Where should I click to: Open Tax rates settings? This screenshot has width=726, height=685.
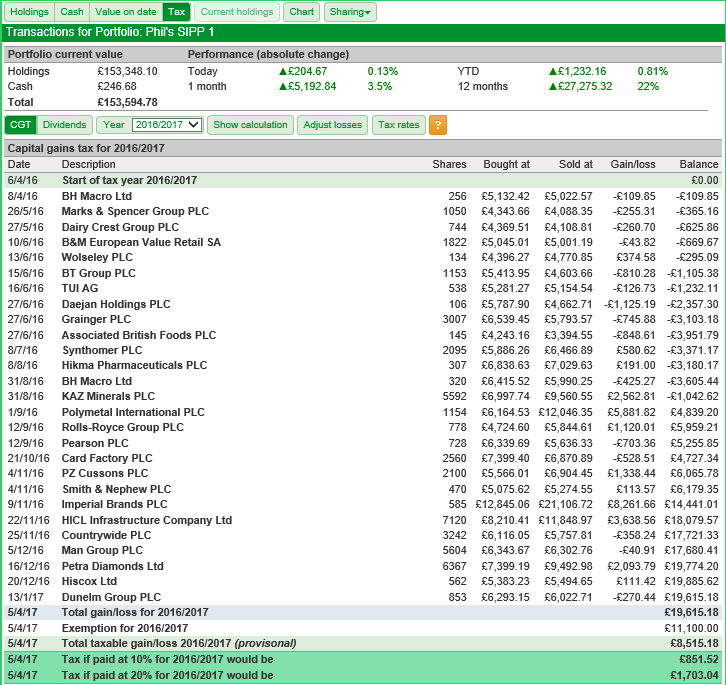pos(399,125)
